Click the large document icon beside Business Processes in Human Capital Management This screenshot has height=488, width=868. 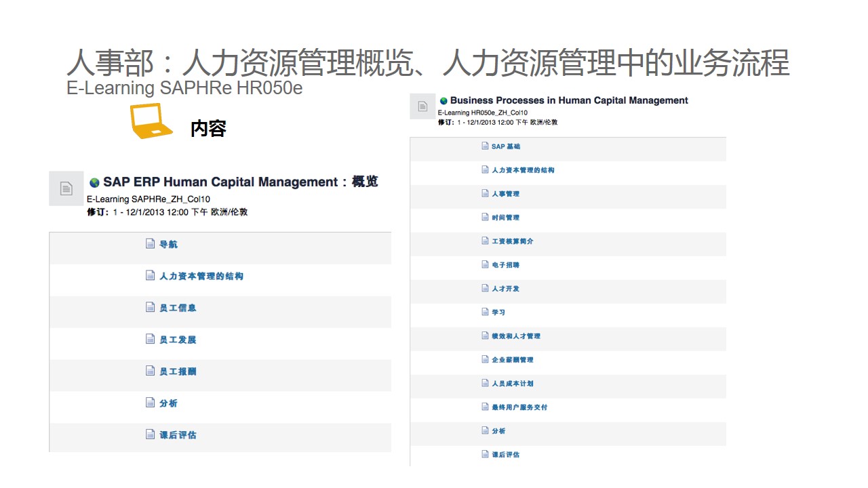[x=422, y=106]
